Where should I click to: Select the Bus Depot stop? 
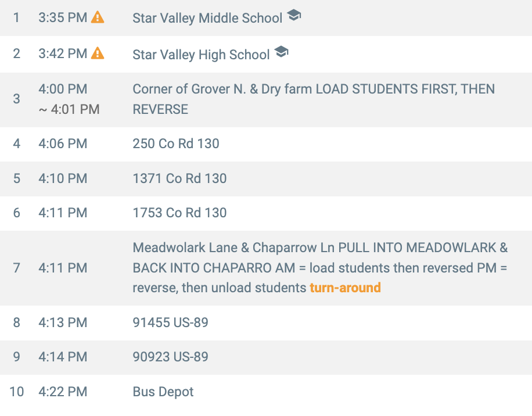(x=163, y=392)
